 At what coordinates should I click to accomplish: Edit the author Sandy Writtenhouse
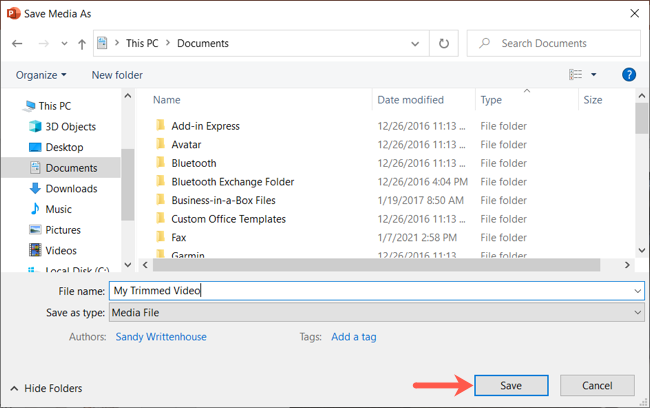161,337
